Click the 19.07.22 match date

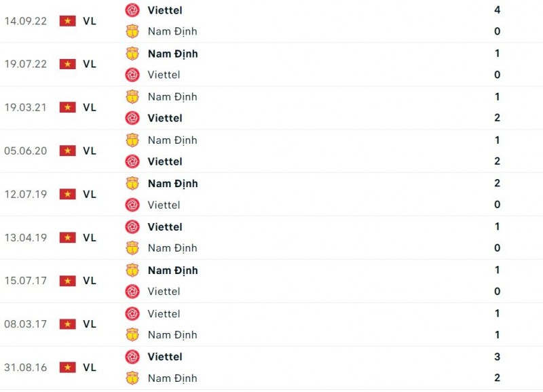[x=26, y=64]
